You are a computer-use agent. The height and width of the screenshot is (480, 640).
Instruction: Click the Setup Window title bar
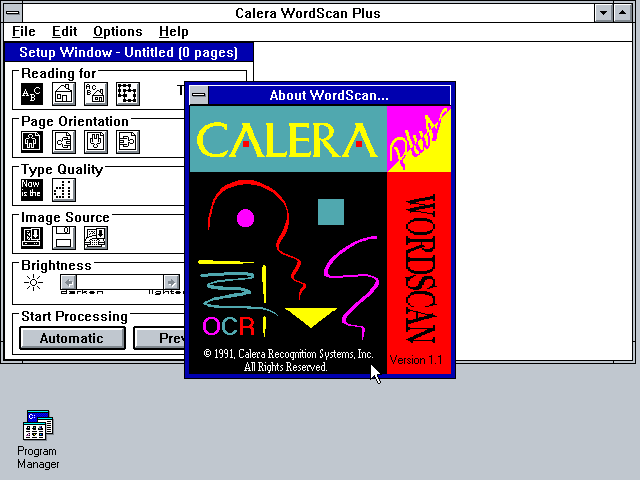pyautogui.click(x=129, y=53)
